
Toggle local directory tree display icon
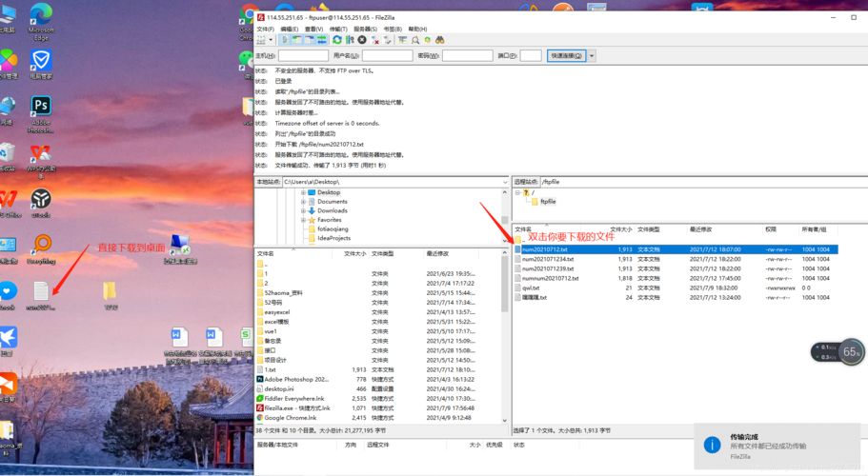[x=296, y=40]
